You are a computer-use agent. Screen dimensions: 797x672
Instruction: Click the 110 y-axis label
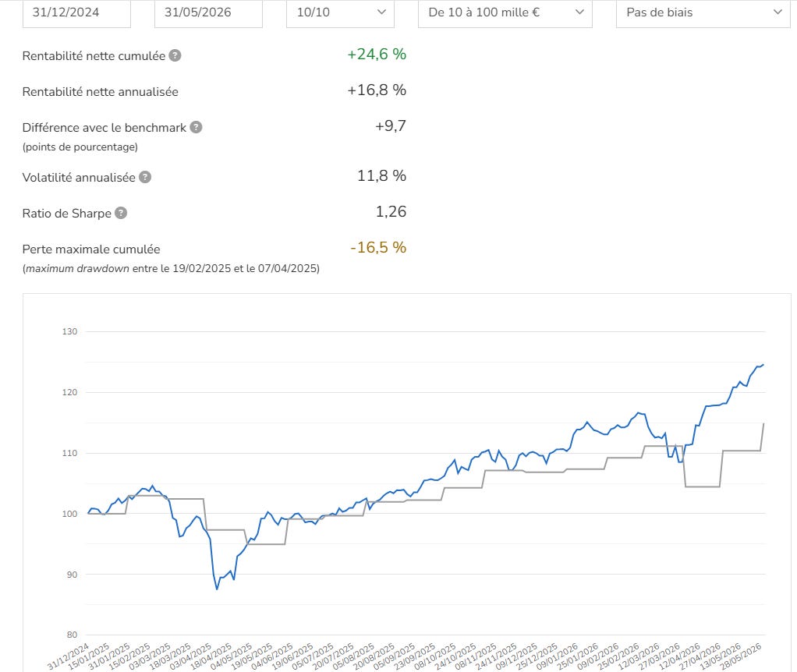coord(69,453)
